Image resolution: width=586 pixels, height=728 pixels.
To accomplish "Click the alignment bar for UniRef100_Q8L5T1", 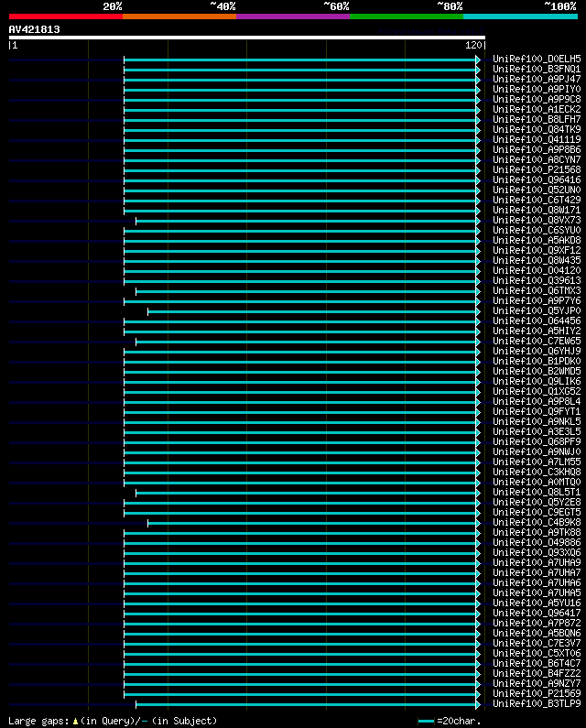I will (308, 493).
